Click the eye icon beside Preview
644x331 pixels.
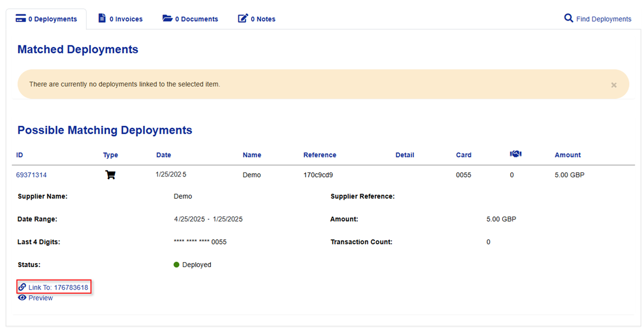[x=22, y=298]
